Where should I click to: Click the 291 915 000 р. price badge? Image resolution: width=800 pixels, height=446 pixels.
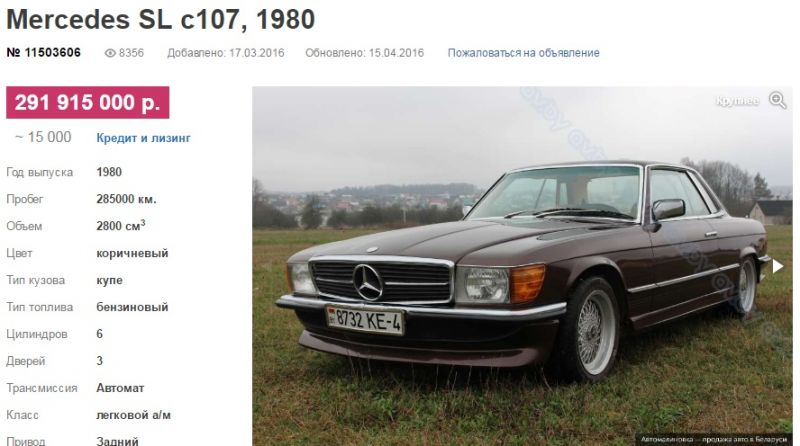(88, 103)
